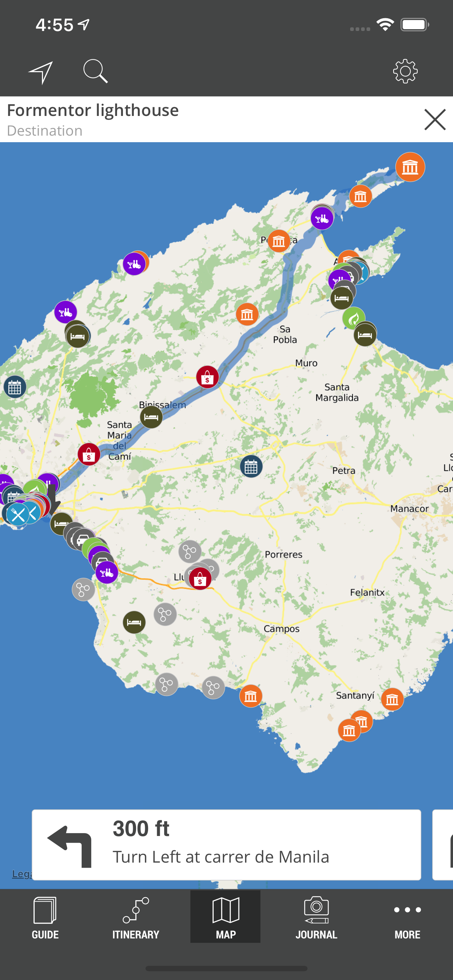Tap the purple nightlife marker south of Palma bay

point(107,572)
